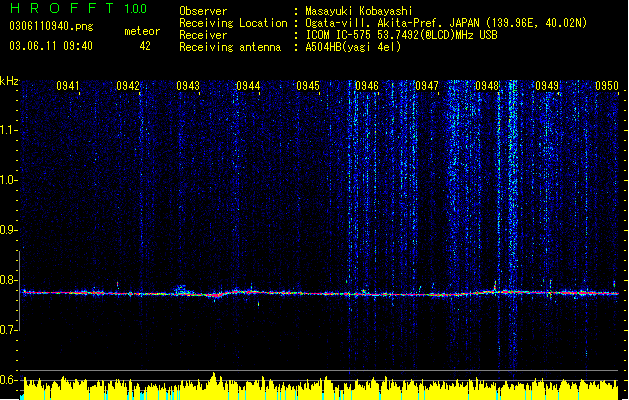The height and width of the screenshot is (400, 629).
Task: Click the 0.7 kHz axis label
Action: click(x=8, y=330)
